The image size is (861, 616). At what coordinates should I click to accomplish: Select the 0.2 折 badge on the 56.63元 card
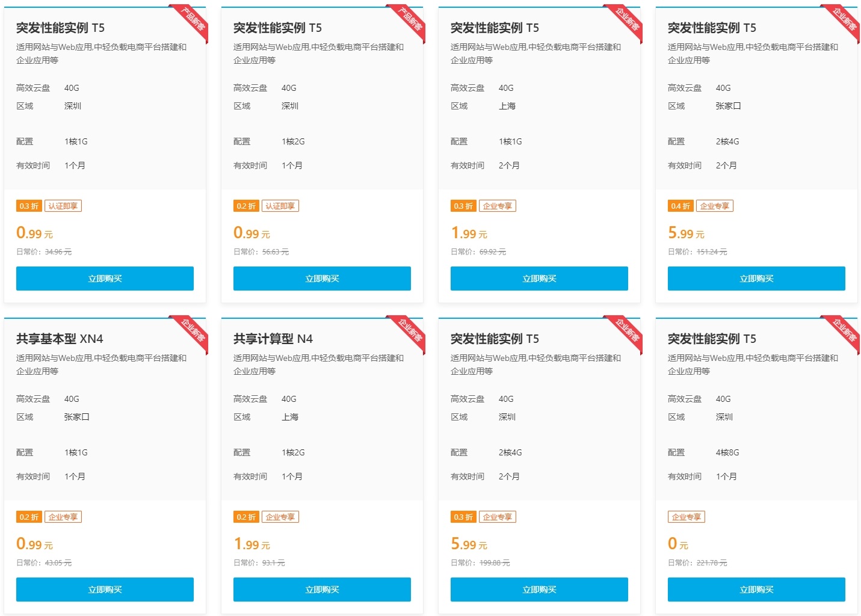coord(246,206)
